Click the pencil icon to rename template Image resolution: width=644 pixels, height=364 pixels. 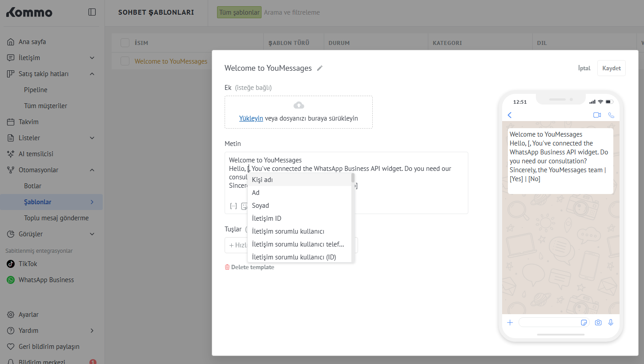(x=320, y=68)
